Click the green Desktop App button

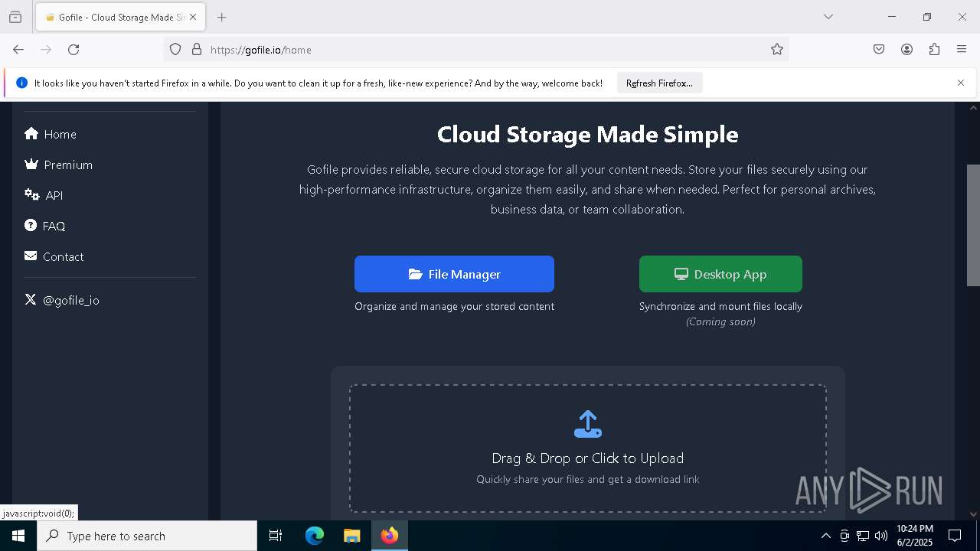720,274
